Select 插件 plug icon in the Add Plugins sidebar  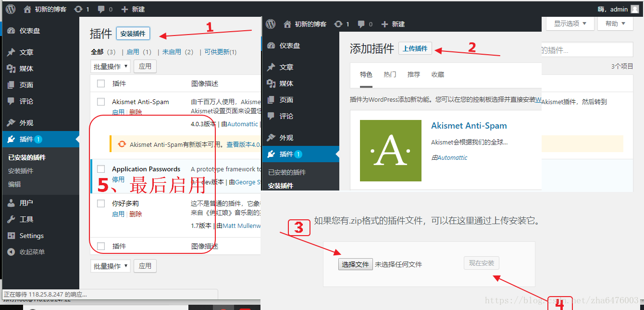coord(271,154)
